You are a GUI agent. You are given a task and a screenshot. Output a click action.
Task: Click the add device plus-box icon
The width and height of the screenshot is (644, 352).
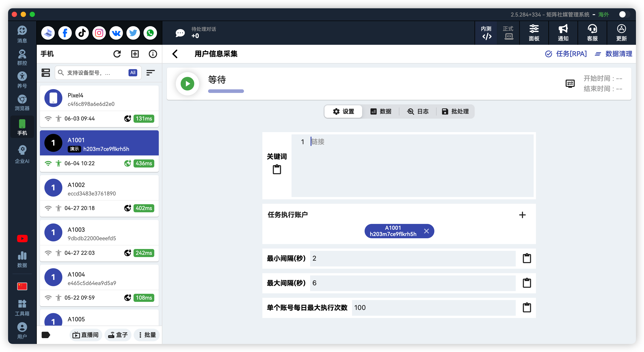pyautogui.click(x=135, y=54)
